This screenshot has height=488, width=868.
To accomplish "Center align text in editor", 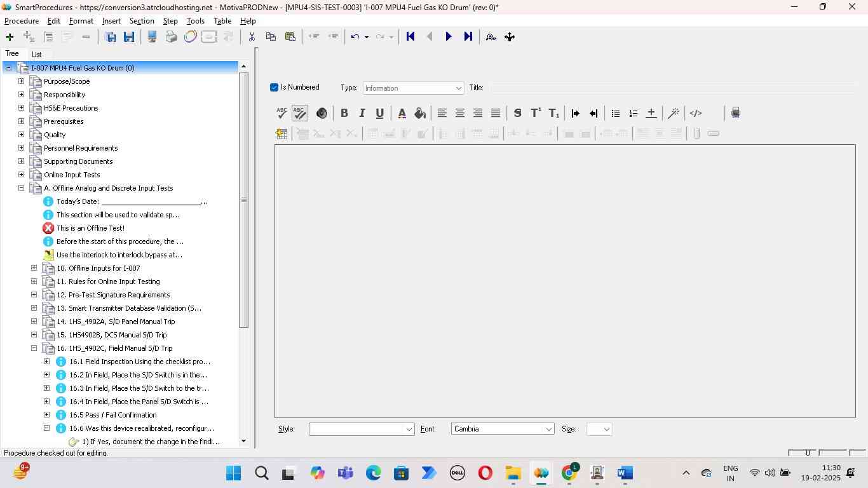I will [x=459, y=113].
